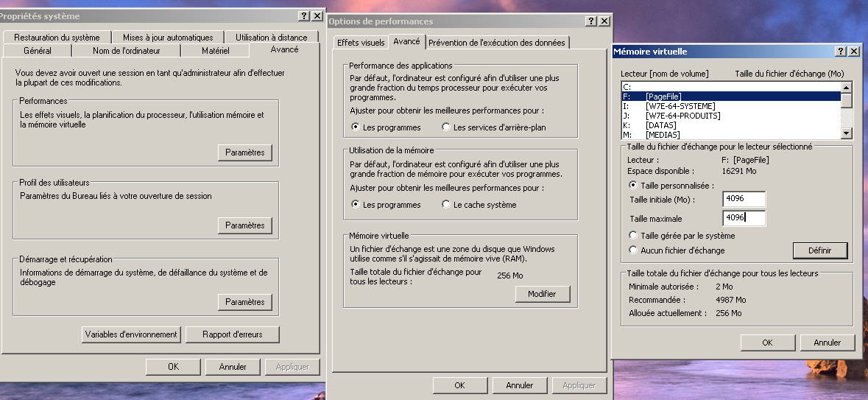Select Avancé tab in Options de performances
Screen dimensions: 868x400
[x=406, y=41]
